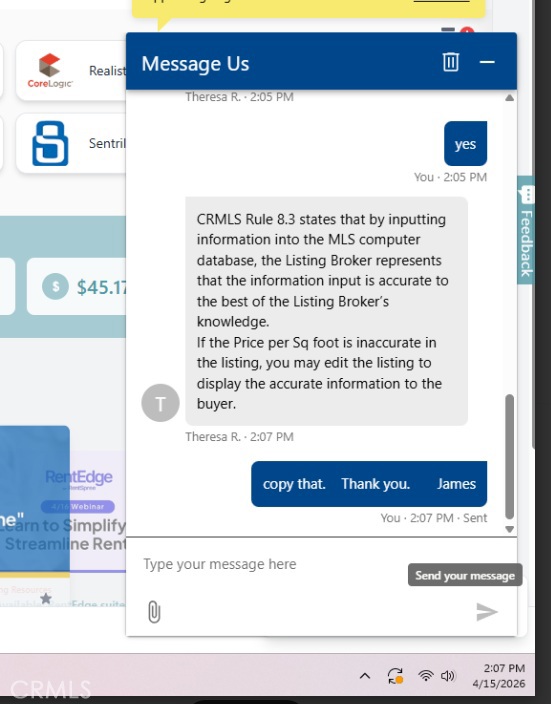This screenshot has height=704, width=551.
Task: Click the trash icon to delete chat
Action: [x=450, y=62]
